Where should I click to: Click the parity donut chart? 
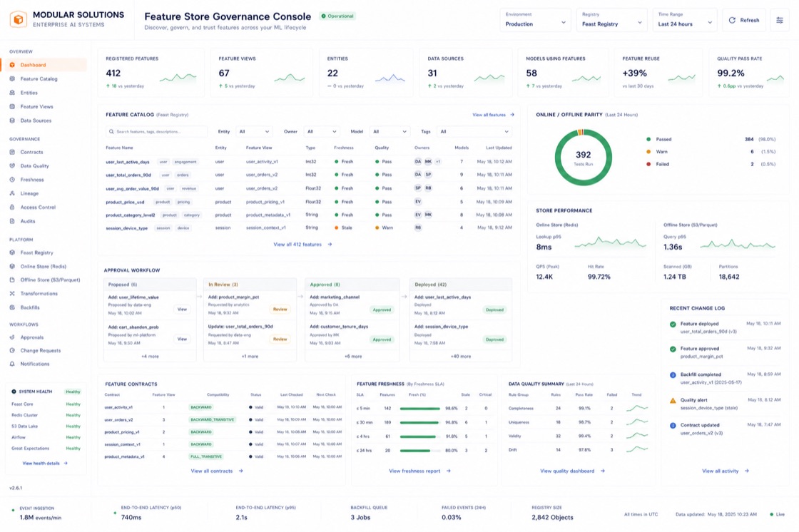pos(584,157)
